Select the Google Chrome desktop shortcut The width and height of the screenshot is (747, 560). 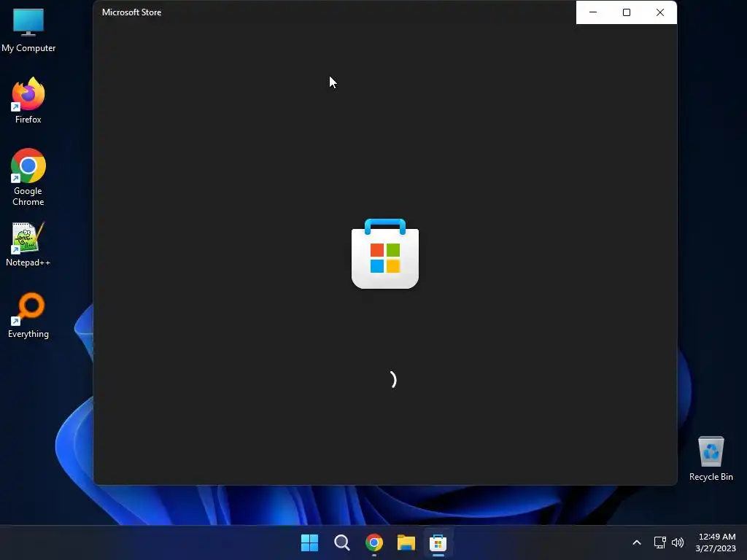pos(28,177)
